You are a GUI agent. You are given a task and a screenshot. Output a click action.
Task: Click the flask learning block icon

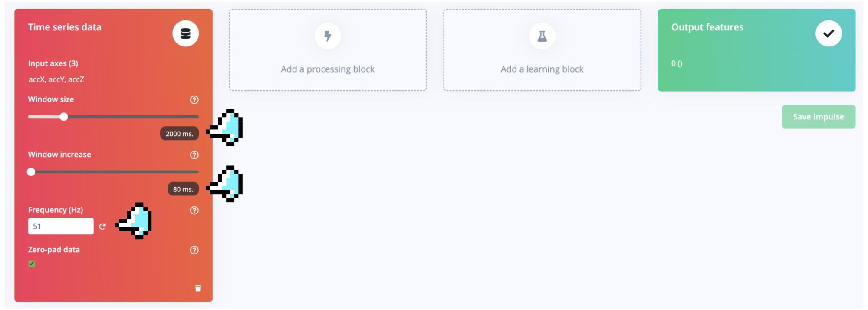pos(542,36)
